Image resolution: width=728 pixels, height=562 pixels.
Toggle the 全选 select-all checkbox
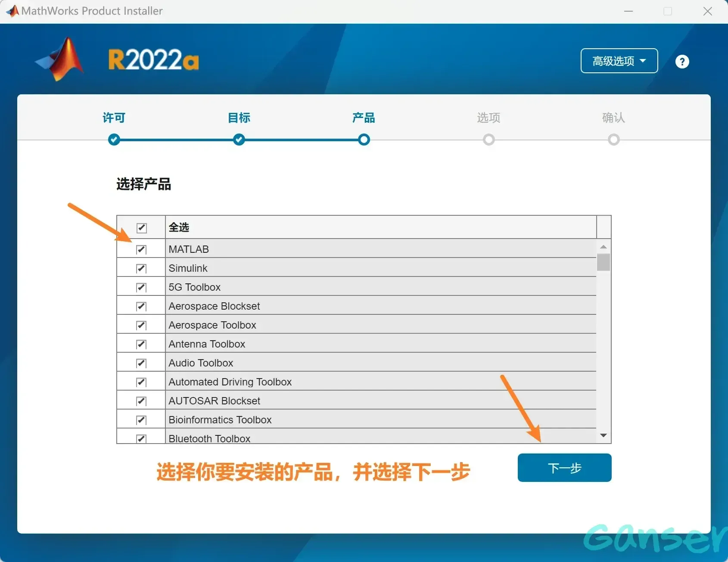point(141,227)
